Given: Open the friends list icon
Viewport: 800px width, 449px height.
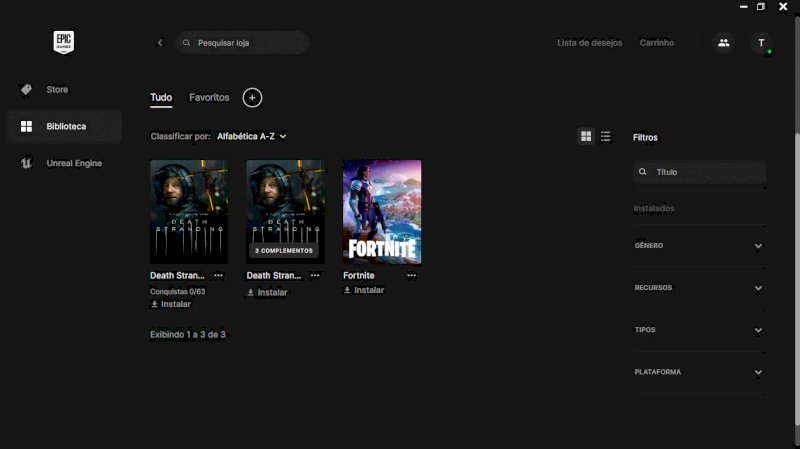Looking at the screenshot, I should pos(723,43).
